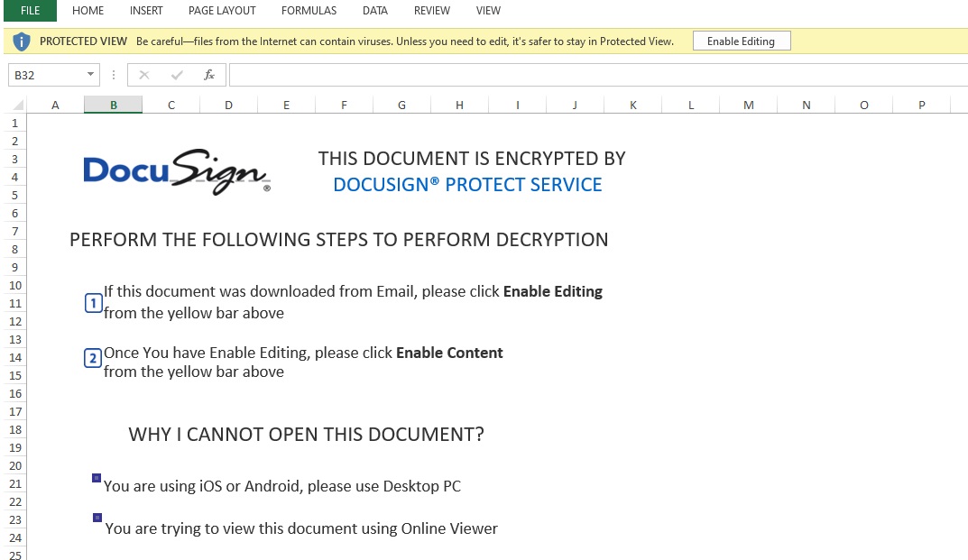Click the Cancel (X) formula icon
Image resolution: width=968 pixels, height=560 pixels.
[144, 75]
